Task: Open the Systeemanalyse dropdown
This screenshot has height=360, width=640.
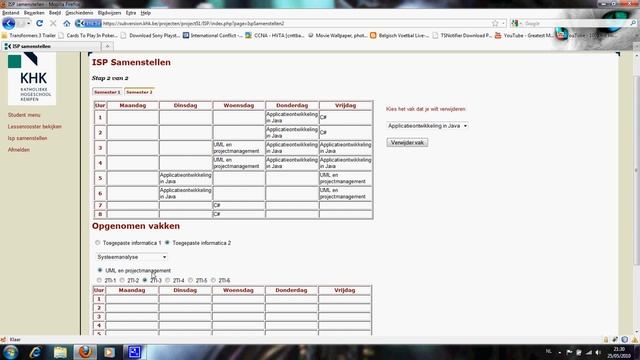Action: coord(131,257)
